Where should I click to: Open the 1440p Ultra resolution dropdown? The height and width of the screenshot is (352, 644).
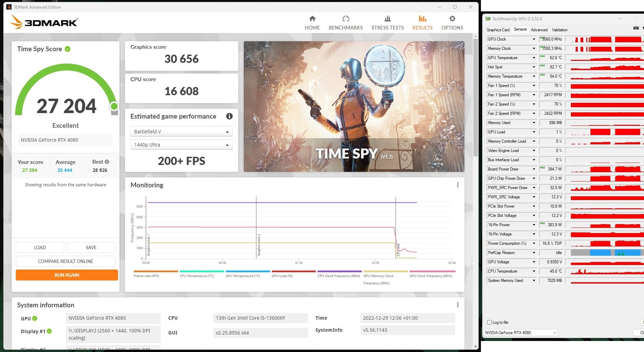[181, 145]
